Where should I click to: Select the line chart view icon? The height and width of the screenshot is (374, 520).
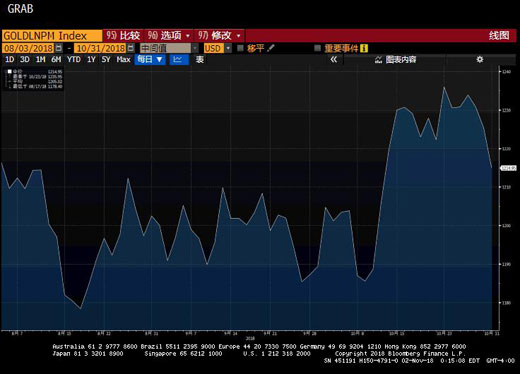[178, 60]
